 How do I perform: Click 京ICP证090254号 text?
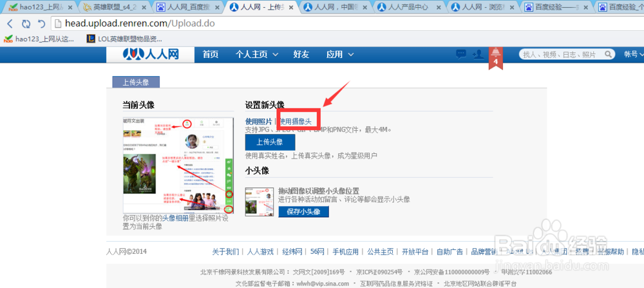(x=379, y=272)
